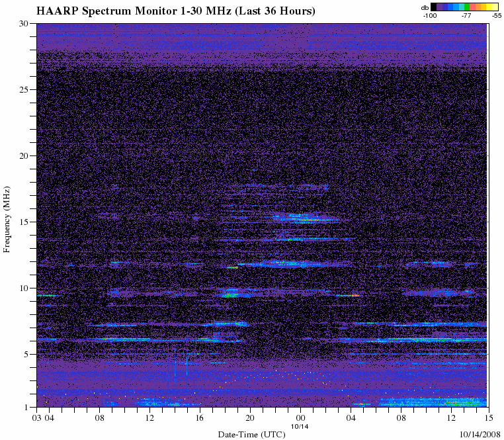Select the green swatch in the db color scale
This screenshot has width=504, height=440.
tap(466, 7)
